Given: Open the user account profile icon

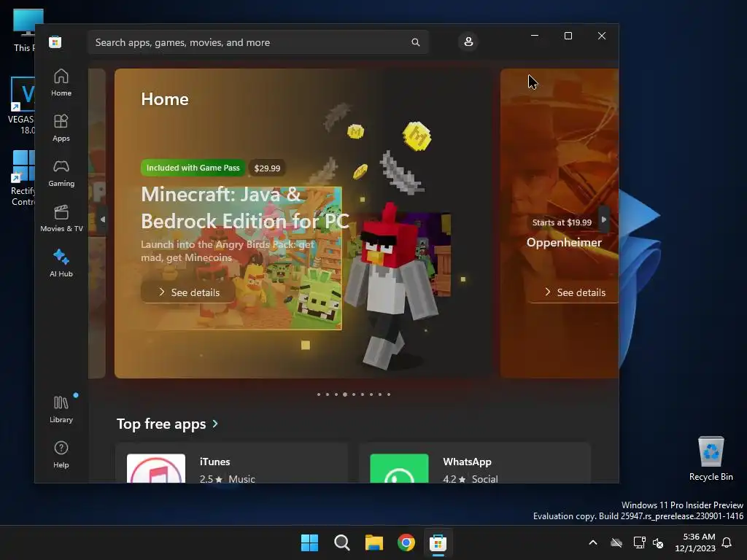Looking at the screenshot, I should click(468, 42).
